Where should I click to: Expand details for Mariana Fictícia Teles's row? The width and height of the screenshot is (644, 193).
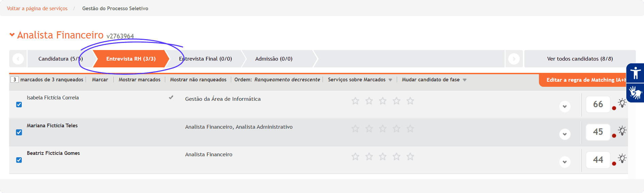564,134
